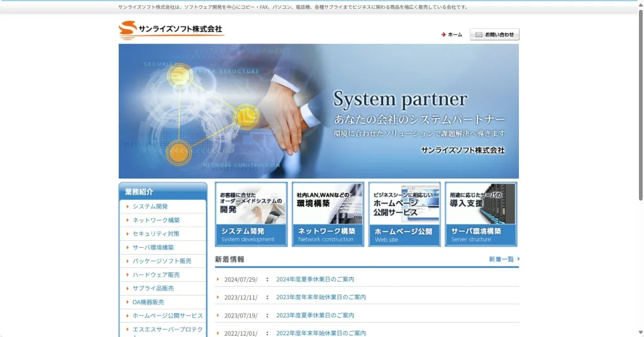Click the date text 2023/07/19/
This screenshot has height=337, width=644.
tap(241, 316)
